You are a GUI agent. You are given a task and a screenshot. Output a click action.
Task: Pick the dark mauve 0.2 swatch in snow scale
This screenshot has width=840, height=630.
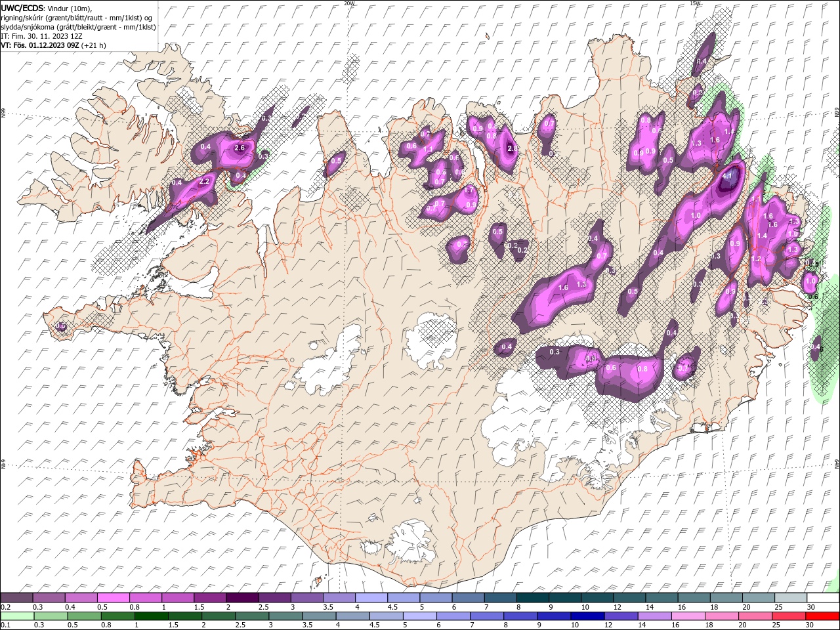click(x=16, y=598)
